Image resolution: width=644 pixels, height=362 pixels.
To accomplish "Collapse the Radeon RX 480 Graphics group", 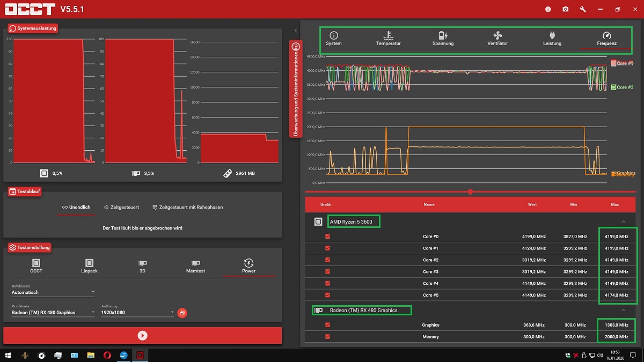I will point(623,310).
